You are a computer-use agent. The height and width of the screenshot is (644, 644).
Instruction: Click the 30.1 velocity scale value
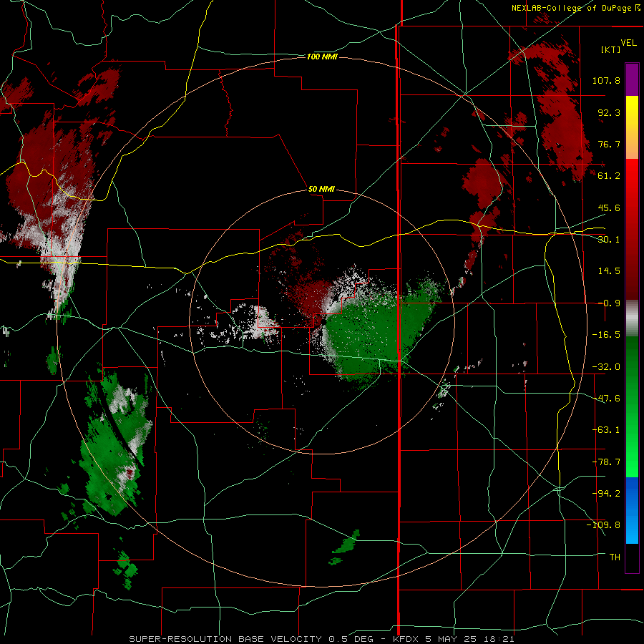609,240
